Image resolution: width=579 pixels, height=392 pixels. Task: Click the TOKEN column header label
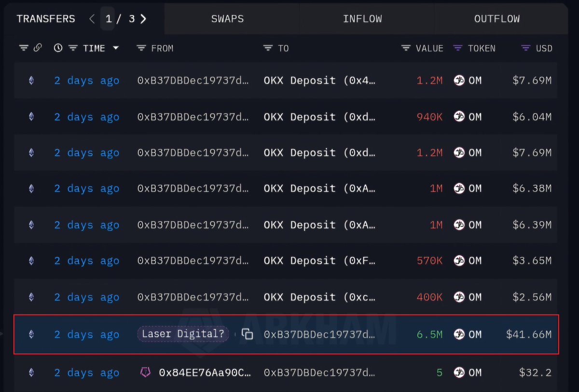click(482, 48)
